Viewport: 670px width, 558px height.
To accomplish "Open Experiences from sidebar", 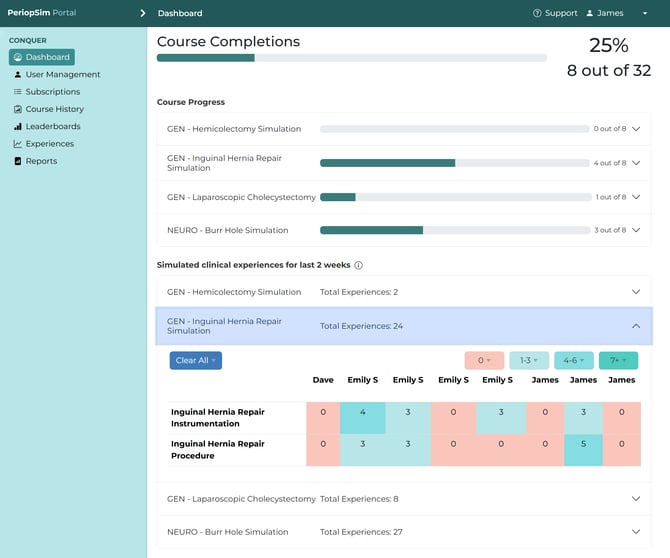I will [50, 144].
